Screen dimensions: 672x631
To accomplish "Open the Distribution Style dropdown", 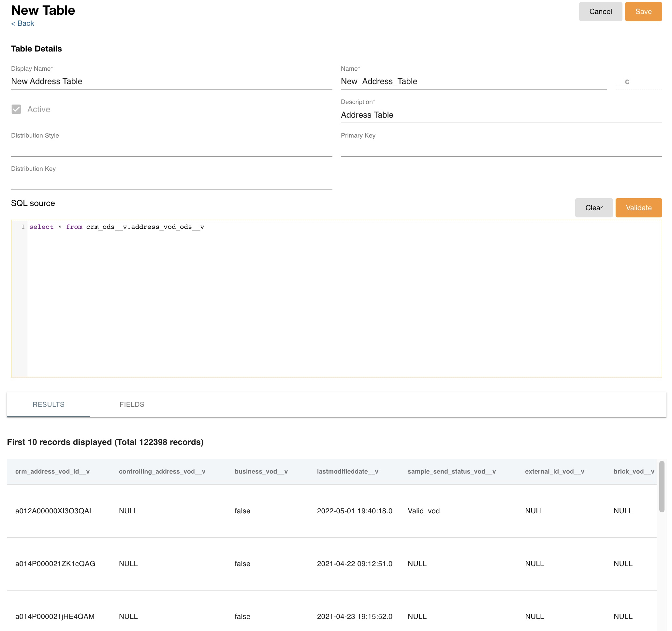I will tap(171, 149).
